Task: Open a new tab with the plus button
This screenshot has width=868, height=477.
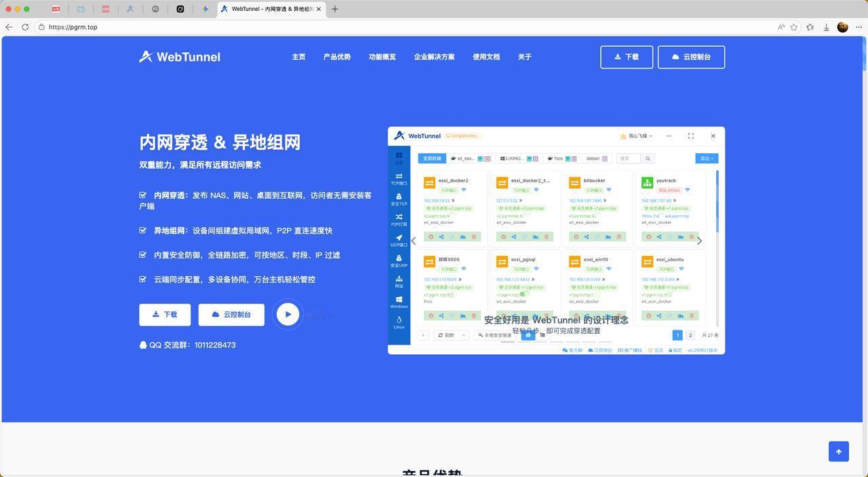Action: pyautogui.click(x=335, y=9)
